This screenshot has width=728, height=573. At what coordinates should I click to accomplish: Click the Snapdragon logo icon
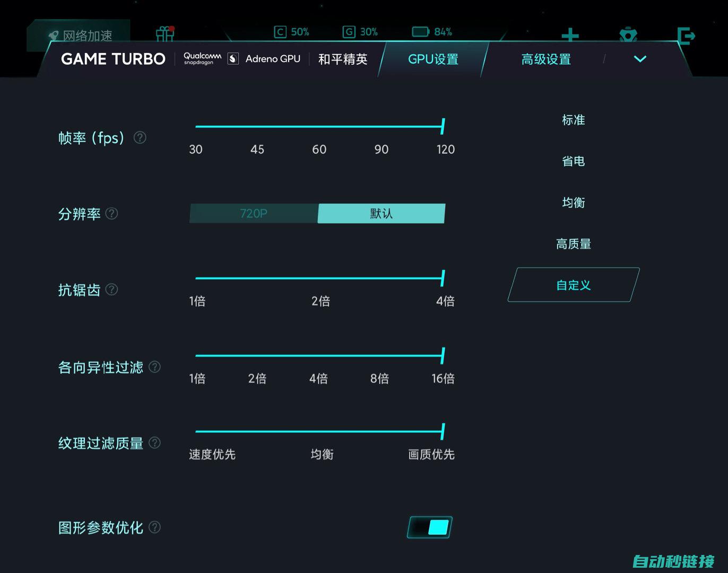coord(233,59)
